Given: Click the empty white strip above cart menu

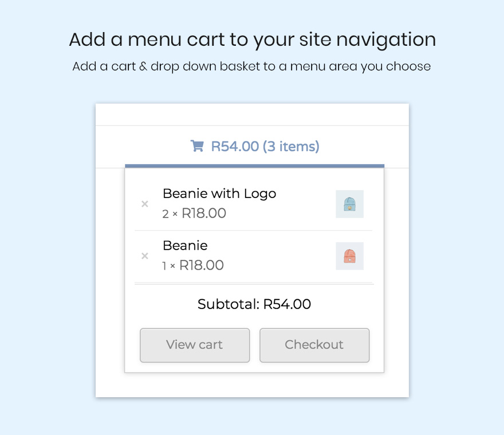Looking at the screenshot, I should 252,114.
